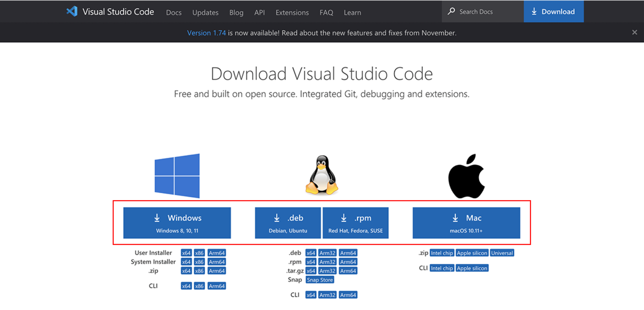Select System Installer Arm64 for Windows

coord(217,262)
